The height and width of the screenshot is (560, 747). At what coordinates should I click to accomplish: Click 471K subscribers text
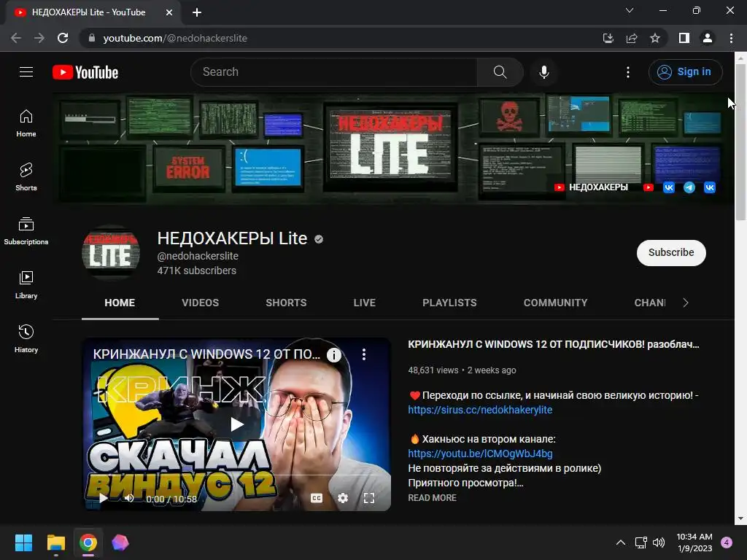tap(197, 271)
